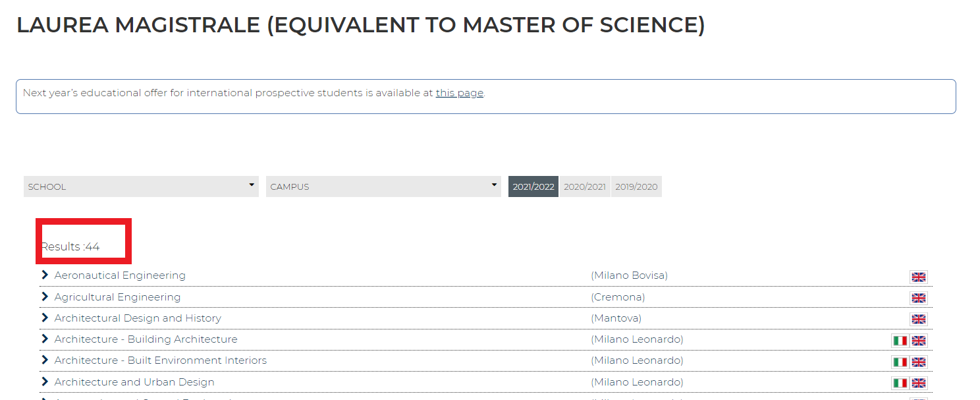This screenshot has height=400, width=980.
Task: Select the 2021/2022 academic year tab
Action: [x=533, y=186]
